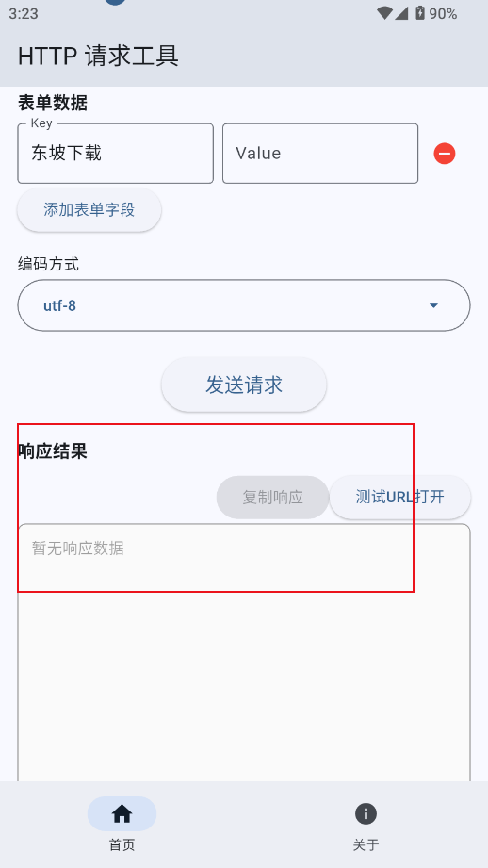Tap the battery icon in status bar
Viewport: 488px width, 868px height.
point(420,13)
